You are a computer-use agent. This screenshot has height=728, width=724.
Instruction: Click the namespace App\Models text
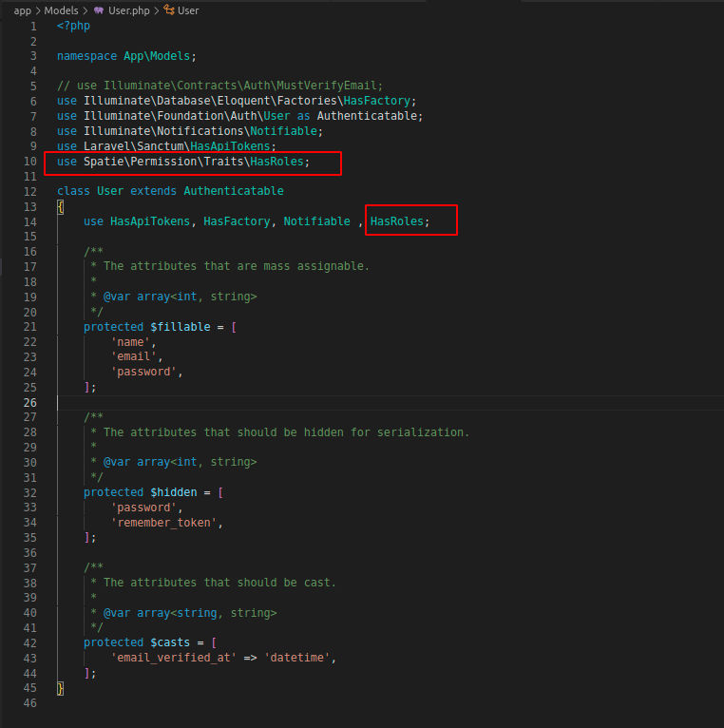coord(124,56)
